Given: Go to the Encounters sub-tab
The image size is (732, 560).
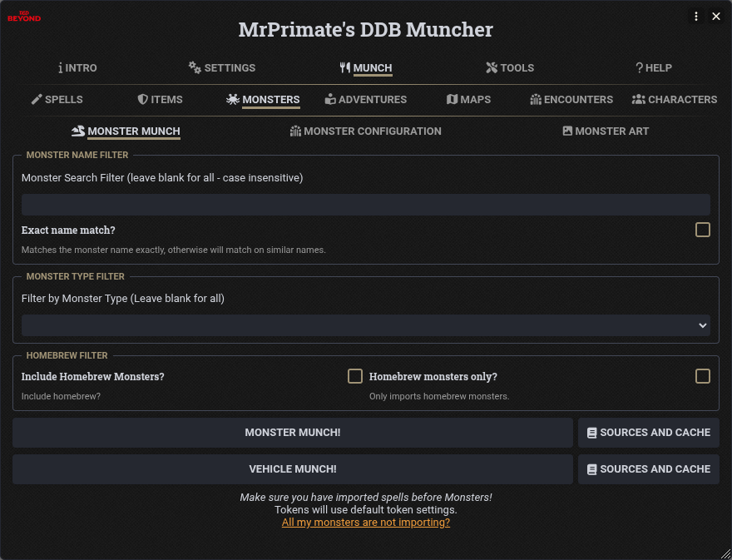Looking at the screenshot, I should tap(571, 99).
